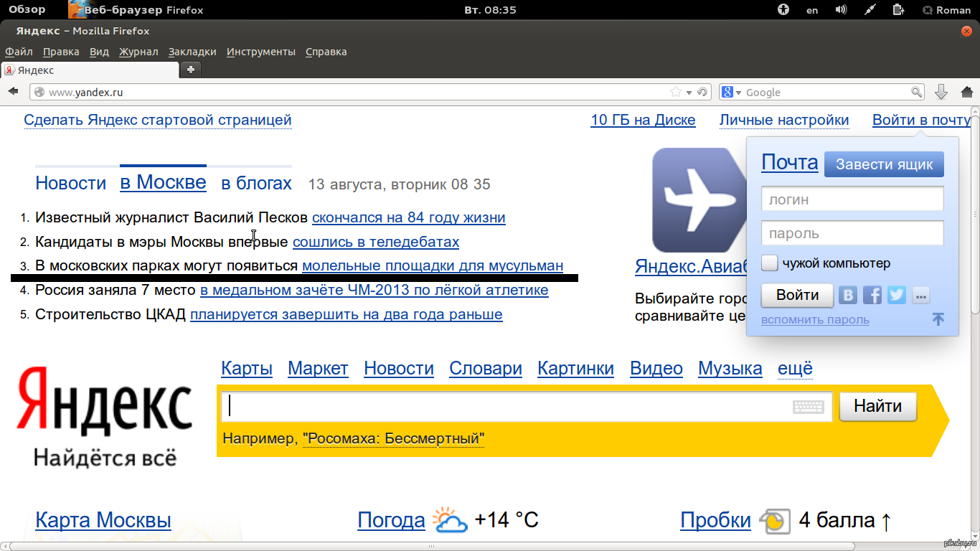Viewport: 980px width, 551px height.
Task: Open the Инструменты menu
Action: click(261, 52)
